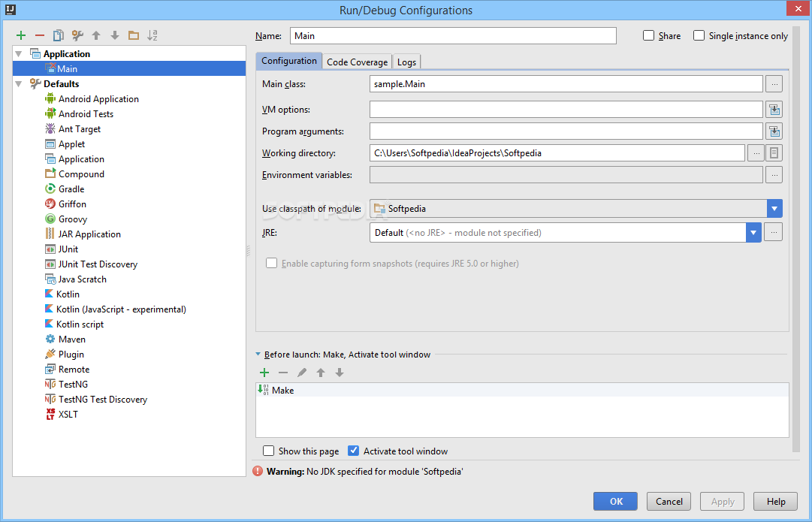This screenshot has height=522, width=812.
Task: Edit before launch task pencil icon
Action: 302,373
